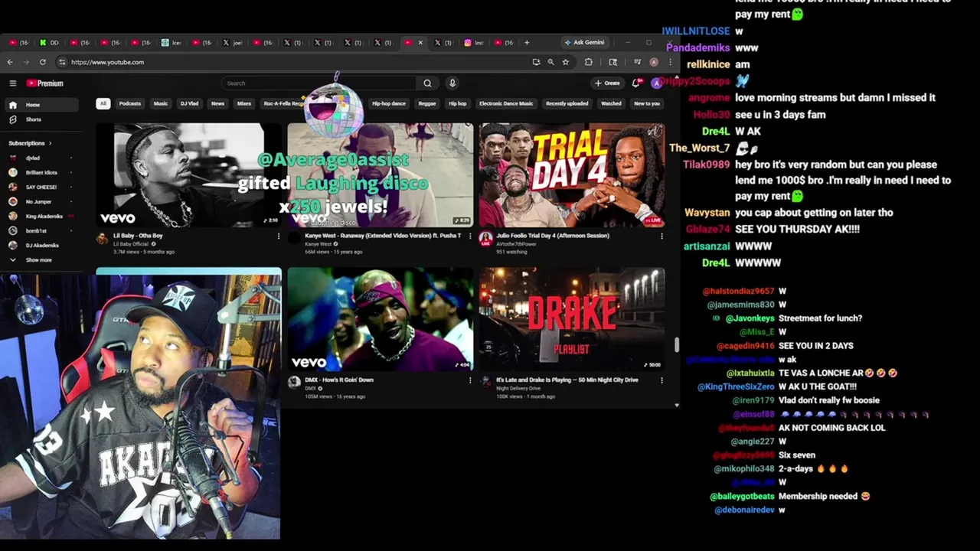
Task: Open more options for Kanye West Runaway video
Action: 470,236
